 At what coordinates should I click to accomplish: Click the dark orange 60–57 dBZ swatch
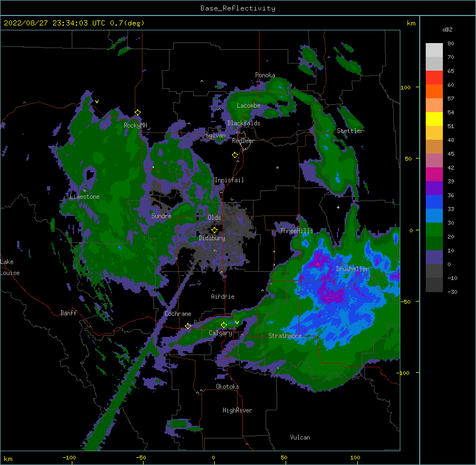pos(434,91)
